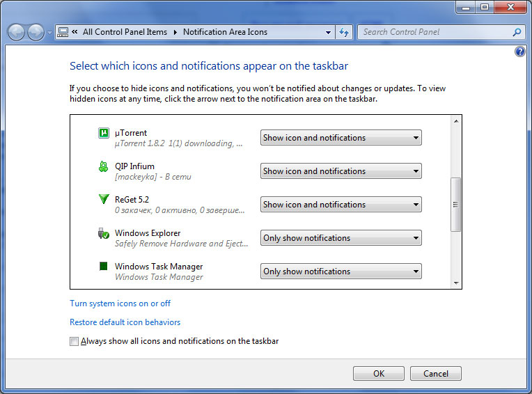Click Safely Remove Hardware and Eject text
This screenshot has width=532, height=394.
[182, 244]
